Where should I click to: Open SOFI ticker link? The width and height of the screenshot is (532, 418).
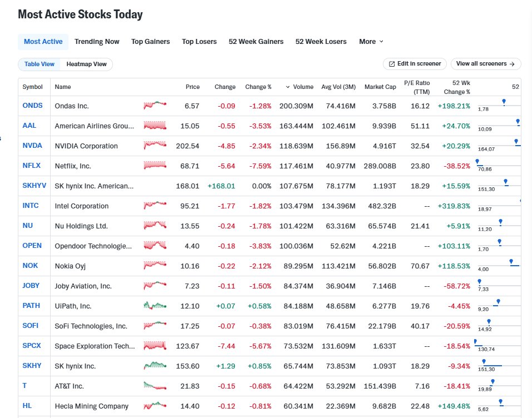pos(31,325)
